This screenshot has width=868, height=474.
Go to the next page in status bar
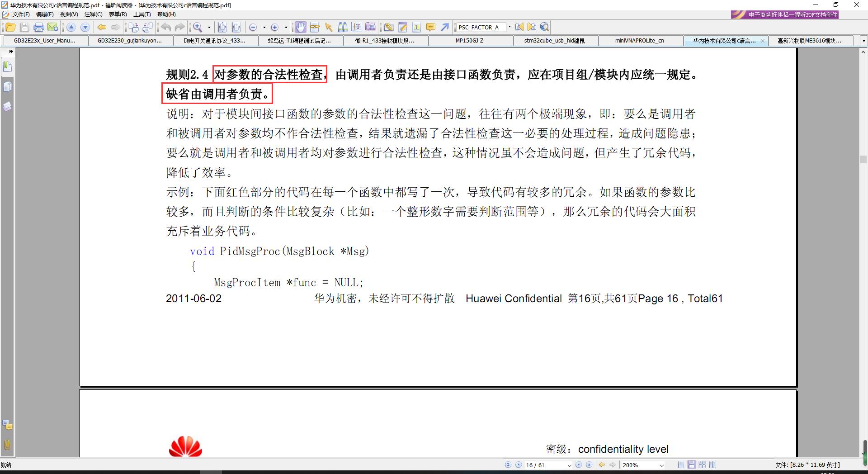(x=579, y=465)
